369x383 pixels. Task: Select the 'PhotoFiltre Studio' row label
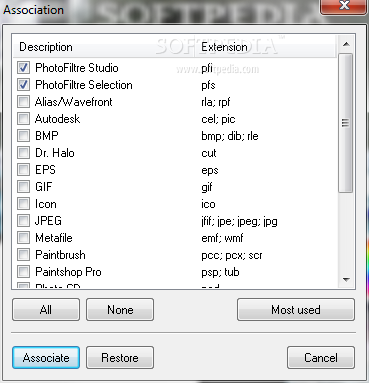[x=77, y=68]
